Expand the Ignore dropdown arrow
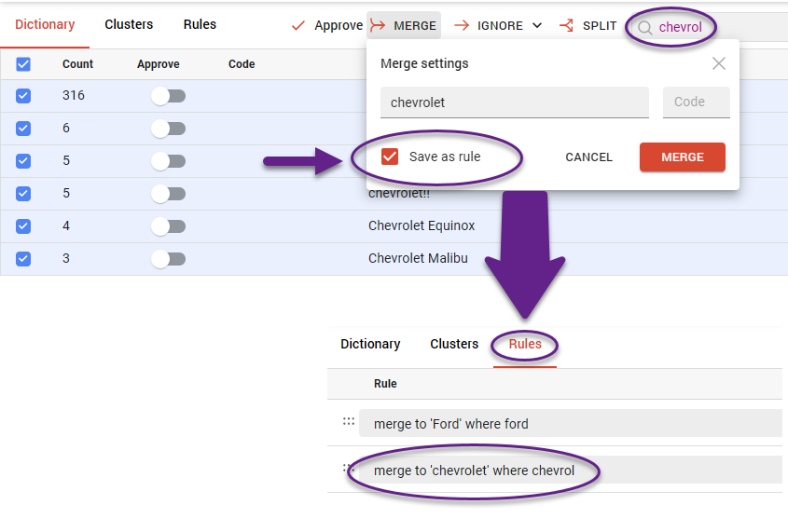 [x=537, y=25]
